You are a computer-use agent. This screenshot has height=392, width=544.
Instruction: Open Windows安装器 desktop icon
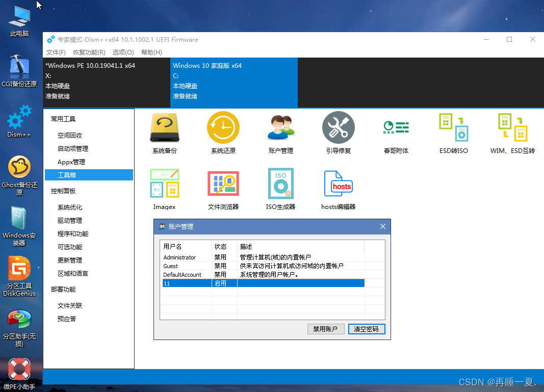(19, 226)
